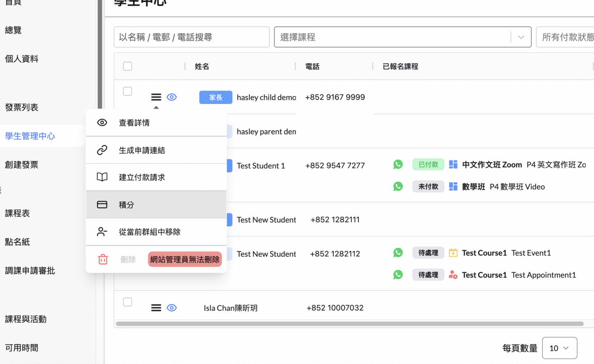
Task: Click the WhatsApp icon beside 已付款 badge
Action: (398, 164)
